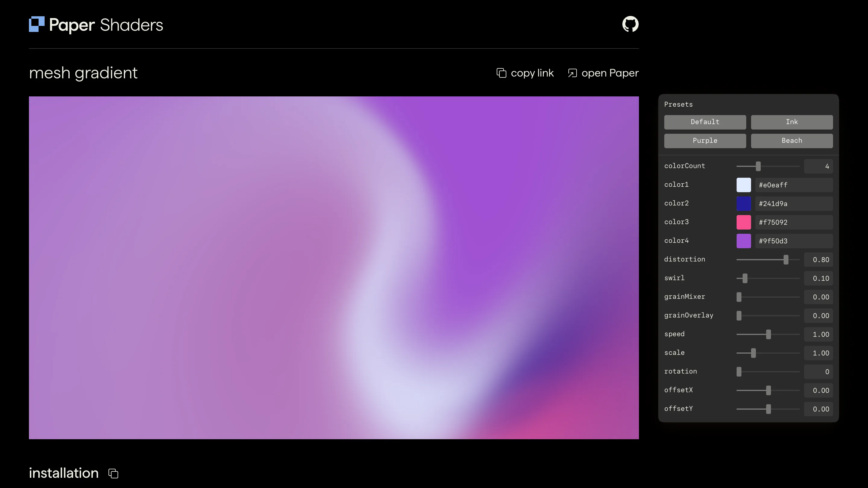
Task: Click the speed label
Action: (x=674, y=334)
